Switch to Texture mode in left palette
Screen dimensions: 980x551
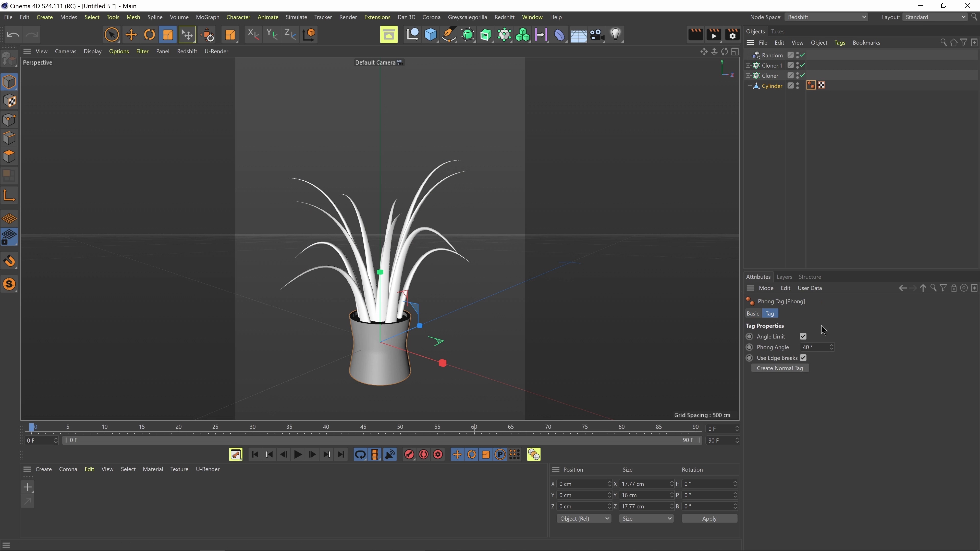[x=9, y=101]
